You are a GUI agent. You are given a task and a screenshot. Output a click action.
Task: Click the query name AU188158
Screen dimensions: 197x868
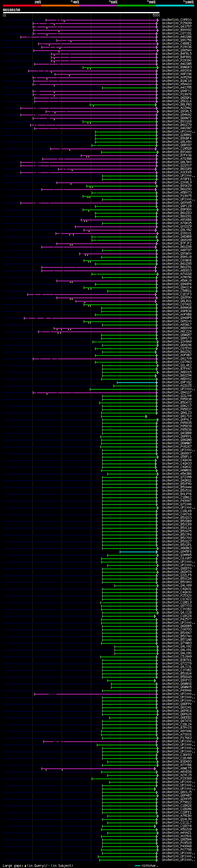click(11, 10)
